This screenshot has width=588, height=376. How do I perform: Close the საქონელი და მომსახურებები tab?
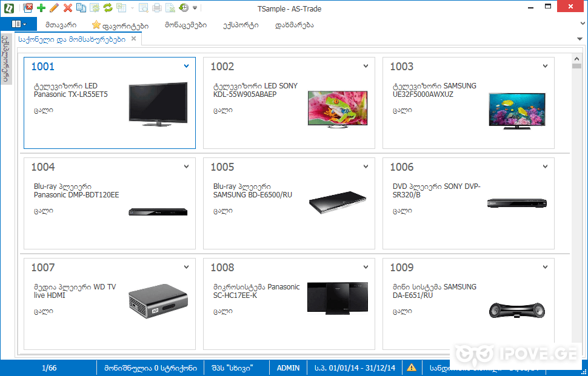click(133, 39)
